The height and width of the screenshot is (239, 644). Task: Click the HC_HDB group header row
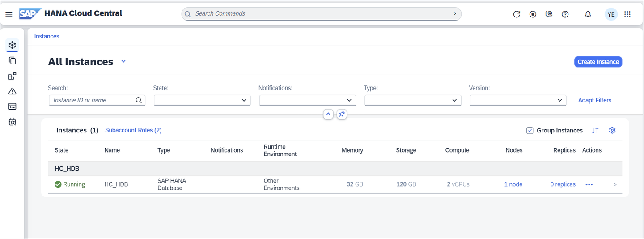335,169
